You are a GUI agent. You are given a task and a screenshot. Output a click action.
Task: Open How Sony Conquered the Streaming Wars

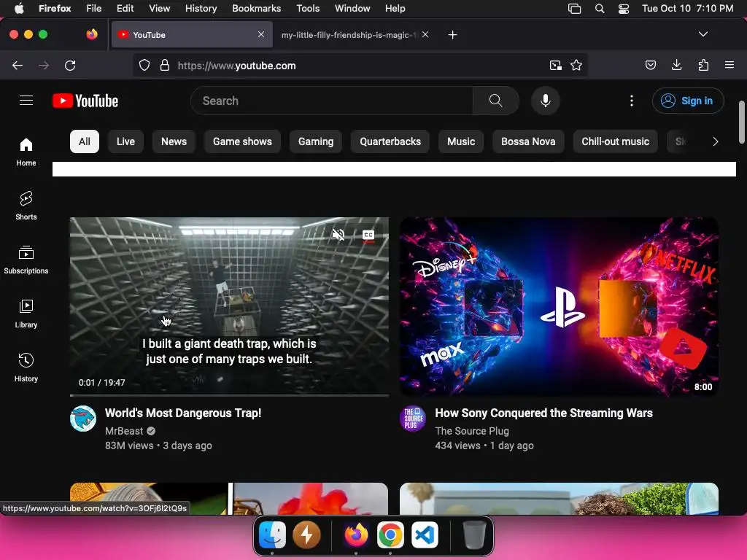(543, 413)
